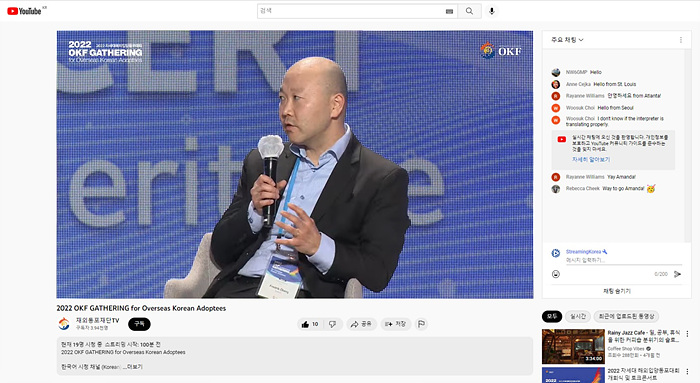The height and width of the screenshot is (383, 700).
Task: Expand description with ...더보기
Action: (133, 367)
